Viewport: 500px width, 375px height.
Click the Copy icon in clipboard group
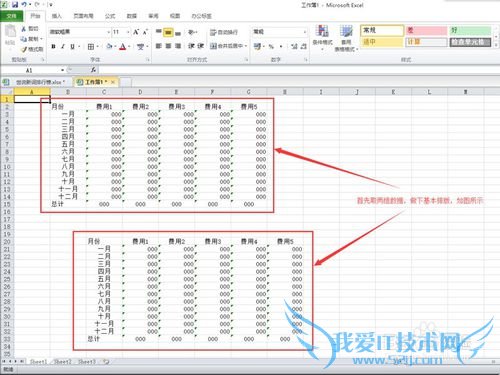pos(24,39)
